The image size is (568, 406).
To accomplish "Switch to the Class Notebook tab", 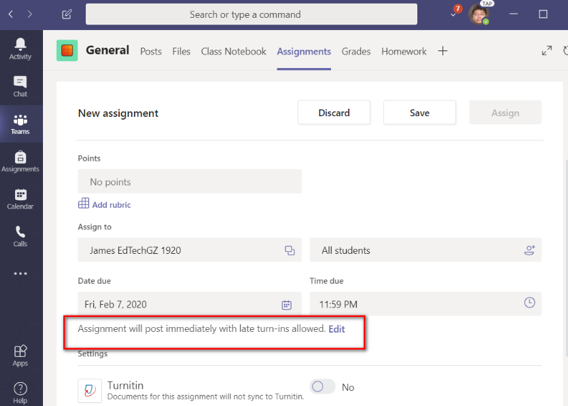I will click(x=233, y=51).
